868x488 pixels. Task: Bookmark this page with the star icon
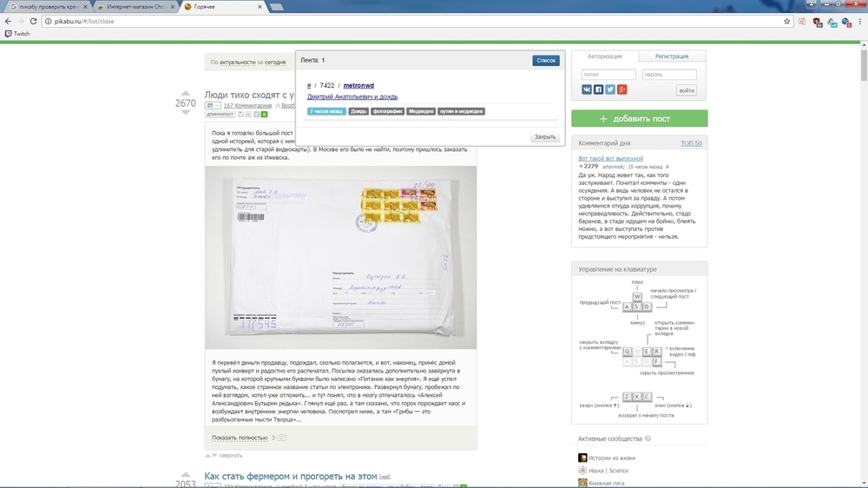(x=786, y=21)
